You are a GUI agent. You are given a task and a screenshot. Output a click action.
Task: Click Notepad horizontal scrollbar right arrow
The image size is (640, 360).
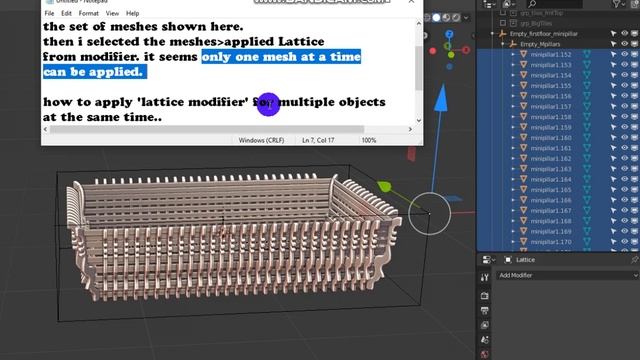(410, 129)
